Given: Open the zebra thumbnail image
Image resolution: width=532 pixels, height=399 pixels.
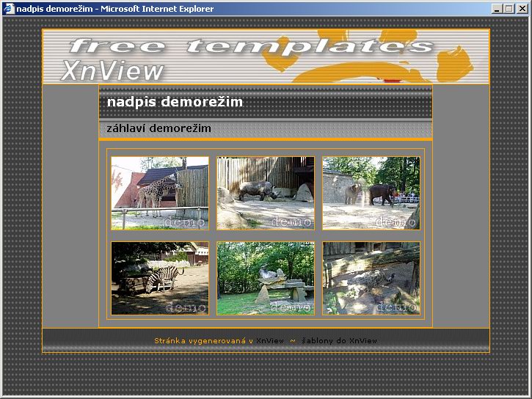Looking at the screenshot, I should coord(160,278).
